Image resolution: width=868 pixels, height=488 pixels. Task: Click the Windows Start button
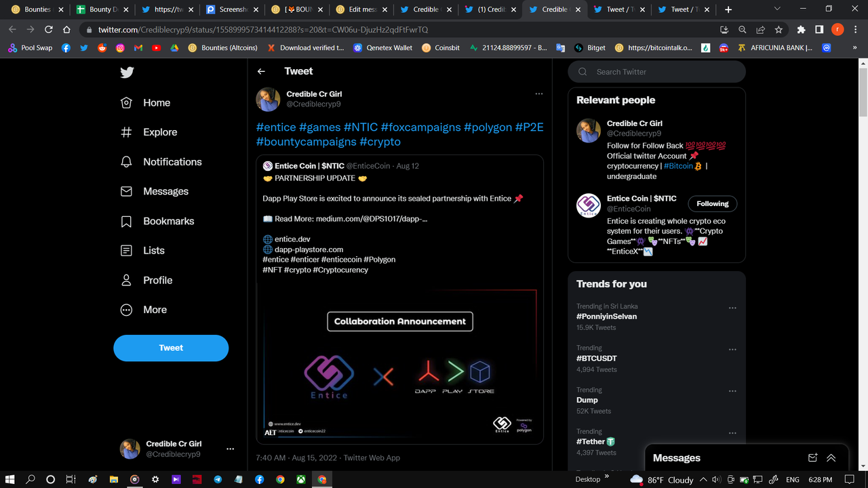tap(11, 479)
